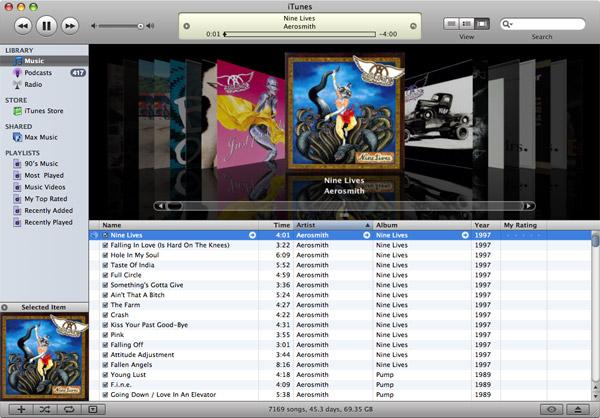Click the search field

click(x=543, y=24)
